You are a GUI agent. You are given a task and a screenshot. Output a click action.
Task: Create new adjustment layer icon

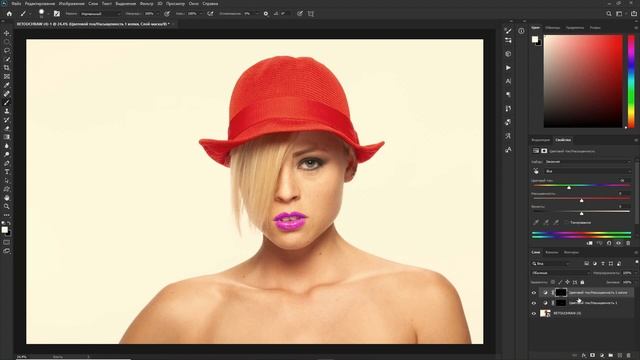tap(602, 355)
